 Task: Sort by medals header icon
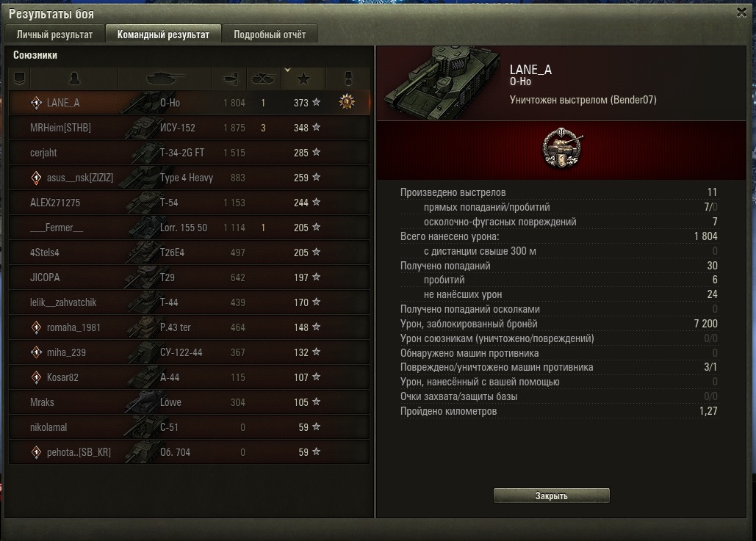pos(348,78)
